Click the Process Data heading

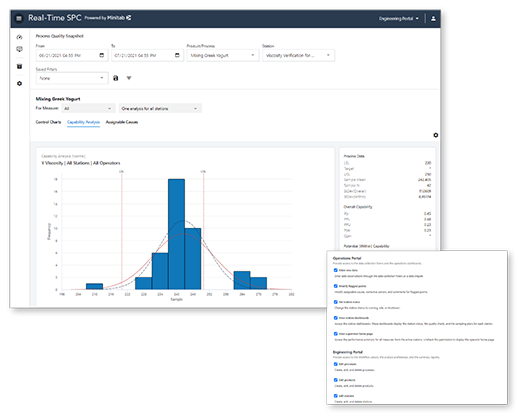[x=354, y=156]
